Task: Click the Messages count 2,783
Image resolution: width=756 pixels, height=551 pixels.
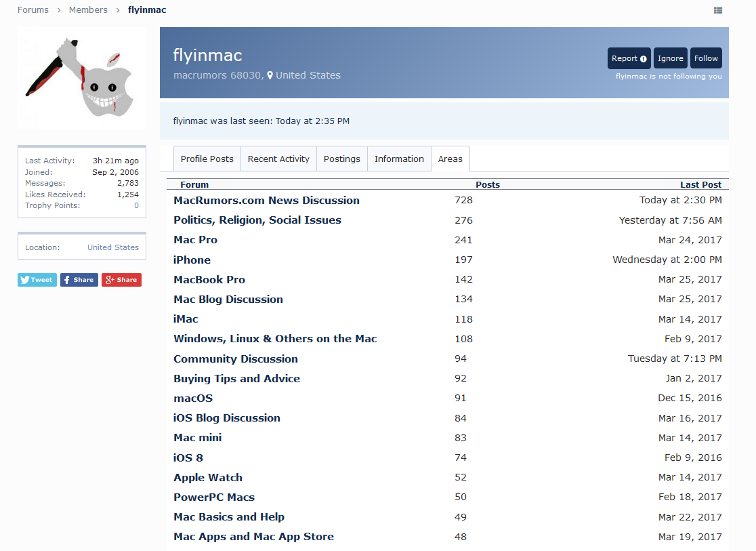Action: tap(128, 184)
